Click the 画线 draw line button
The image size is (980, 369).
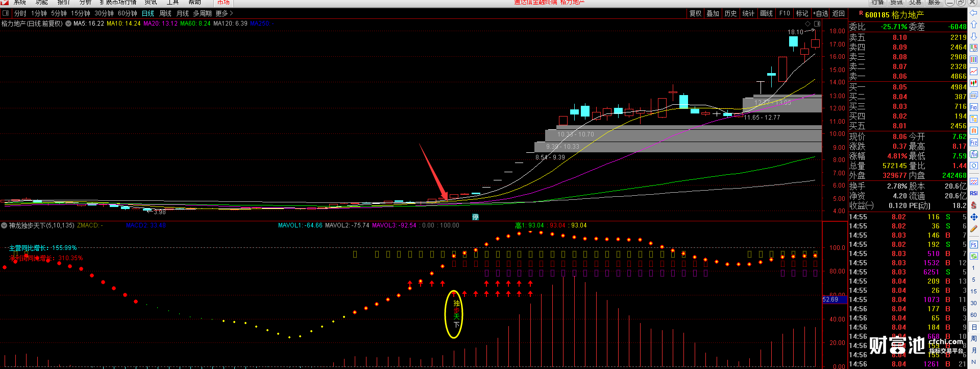[x=767, y=13]
